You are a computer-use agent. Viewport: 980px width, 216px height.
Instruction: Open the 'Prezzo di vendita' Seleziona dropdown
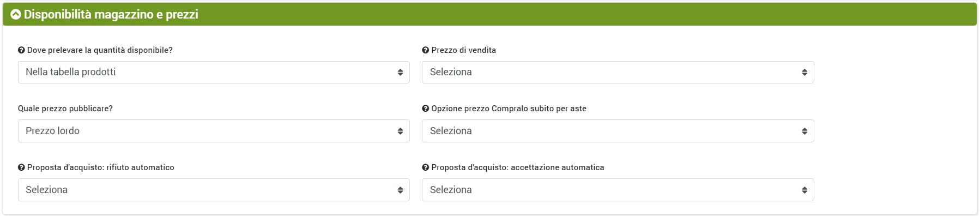[x=618, y=72]
